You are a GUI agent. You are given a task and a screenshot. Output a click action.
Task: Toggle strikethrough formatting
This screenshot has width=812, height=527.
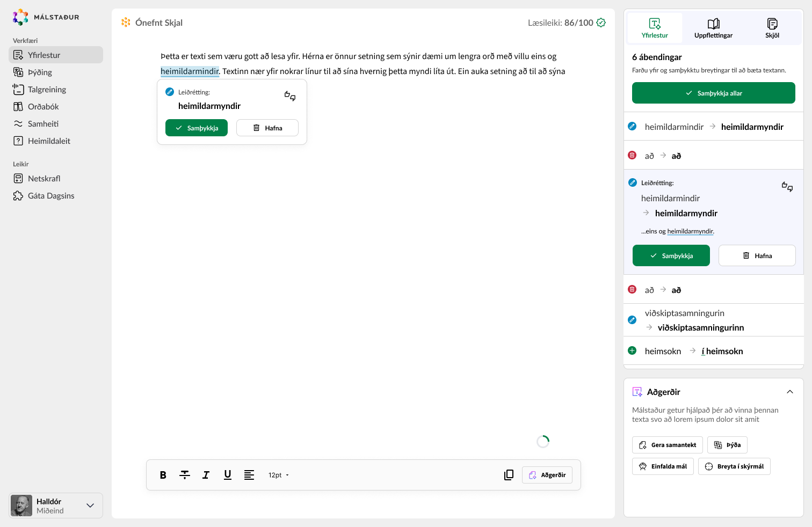click(x=185, y=475)
